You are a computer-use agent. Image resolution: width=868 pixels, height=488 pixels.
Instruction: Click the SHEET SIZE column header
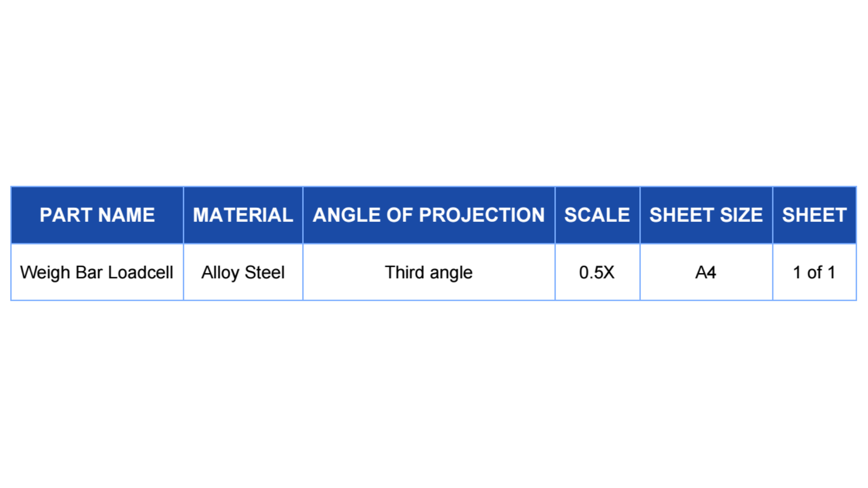[706, 215]
